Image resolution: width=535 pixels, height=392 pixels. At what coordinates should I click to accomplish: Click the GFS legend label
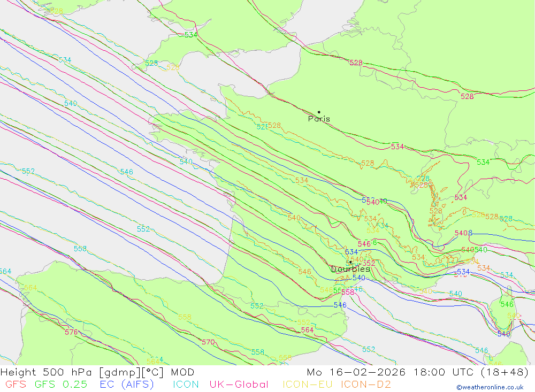(16, 385)
